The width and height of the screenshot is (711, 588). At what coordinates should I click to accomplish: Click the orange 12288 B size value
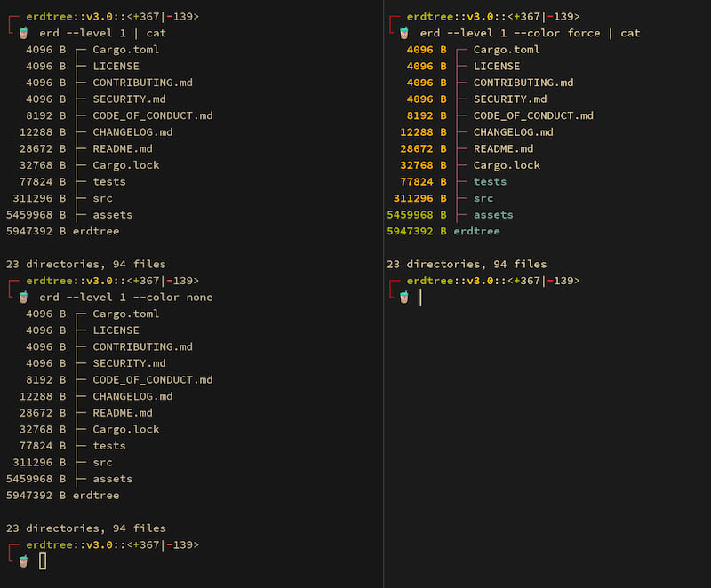tap(423, 132)
